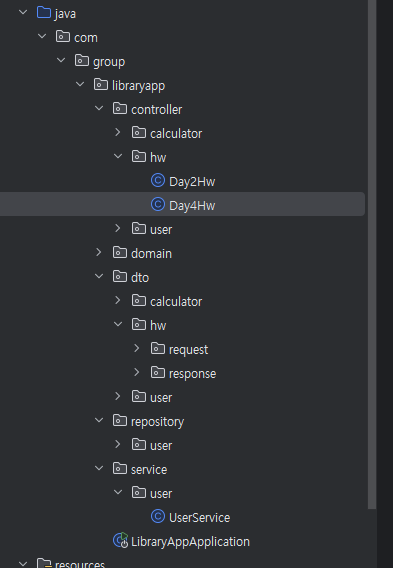Click the resources folder item
Screen dimensions: 393x568
71,563
